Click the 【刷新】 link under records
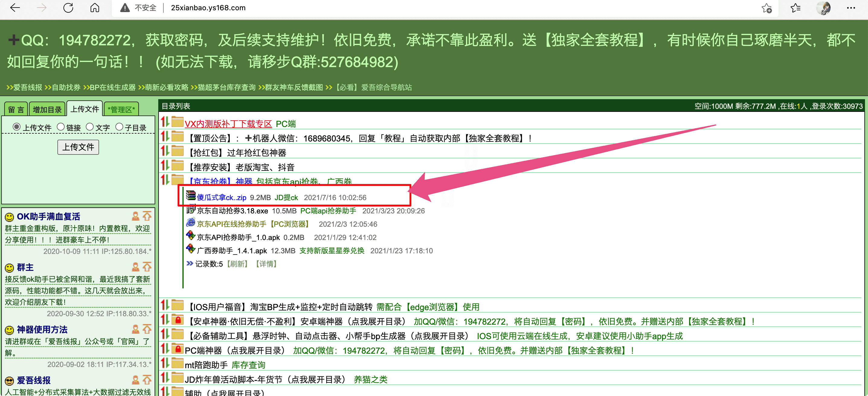This screenshot has width=868, height=396. coord(238,264)
